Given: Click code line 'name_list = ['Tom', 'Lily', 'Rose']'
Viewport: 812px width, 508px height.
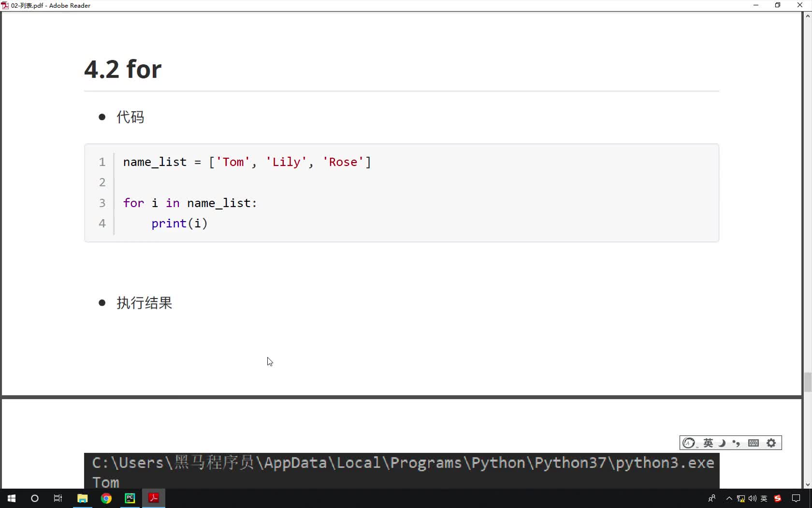Looking at the screenshot, I should [247, 162].
